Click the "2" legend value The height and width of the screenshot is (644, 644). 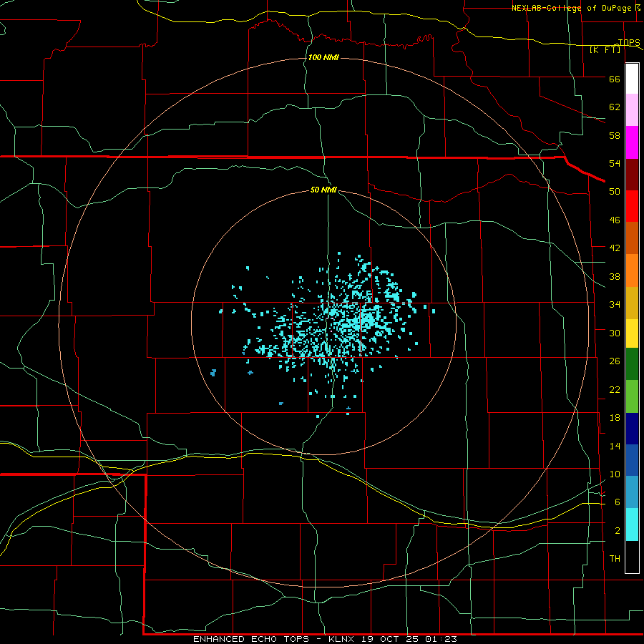(x=617, y=531)
